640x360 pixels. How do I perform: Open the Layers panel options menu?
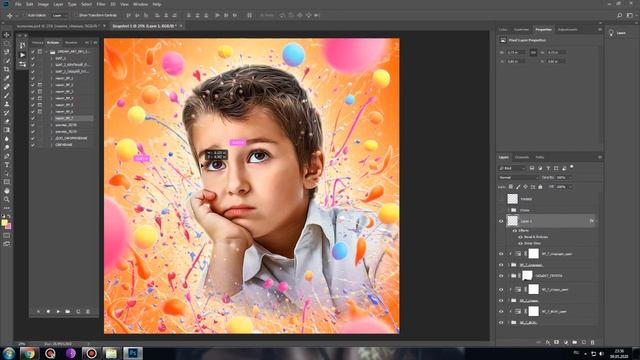[600, 157]
